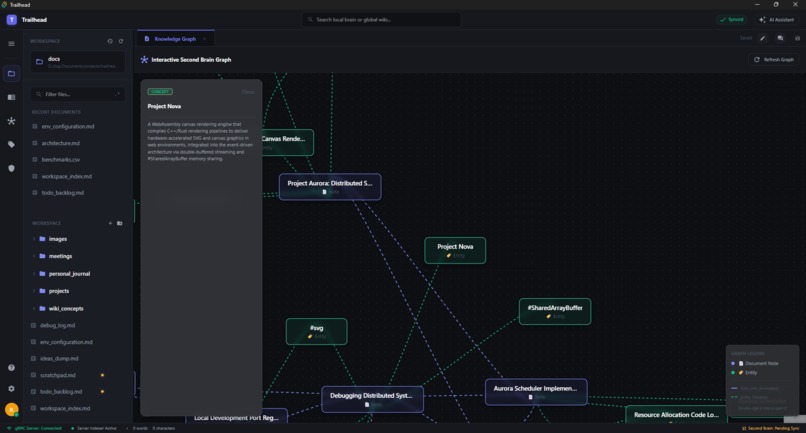Close the Project Nova details panel
The width and height of the screenshot is (806, 433).
[x=248, y=92]
